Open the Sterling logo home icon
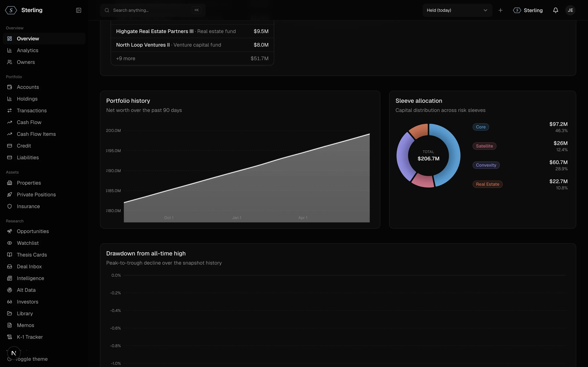 [11, 10]
